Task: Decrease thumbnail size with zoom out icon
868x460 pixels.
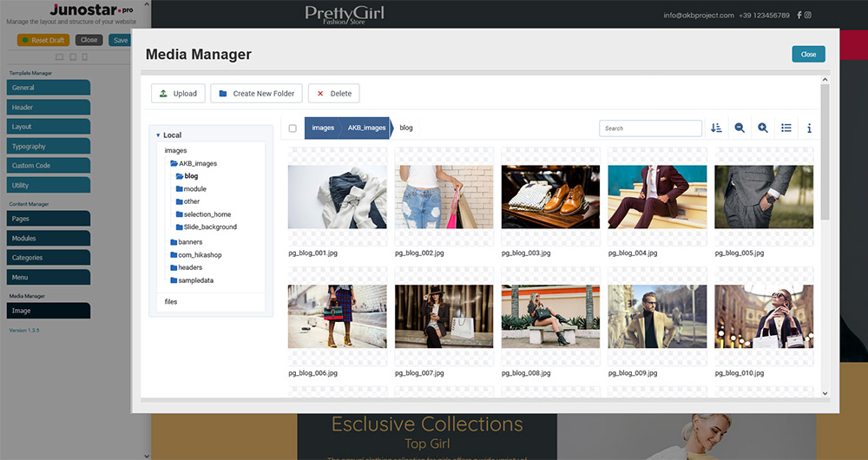Action: pos(740,128)
